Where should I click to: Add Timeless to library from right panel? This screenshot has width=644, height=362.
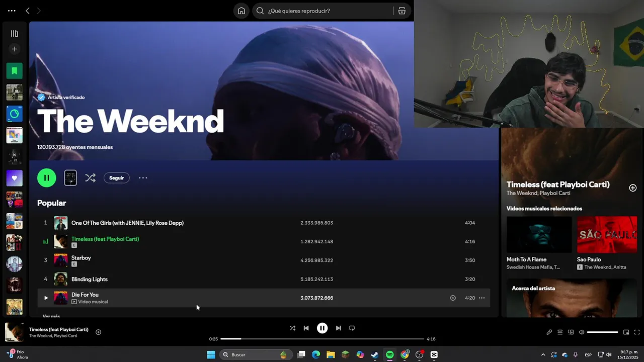[633, 188]
